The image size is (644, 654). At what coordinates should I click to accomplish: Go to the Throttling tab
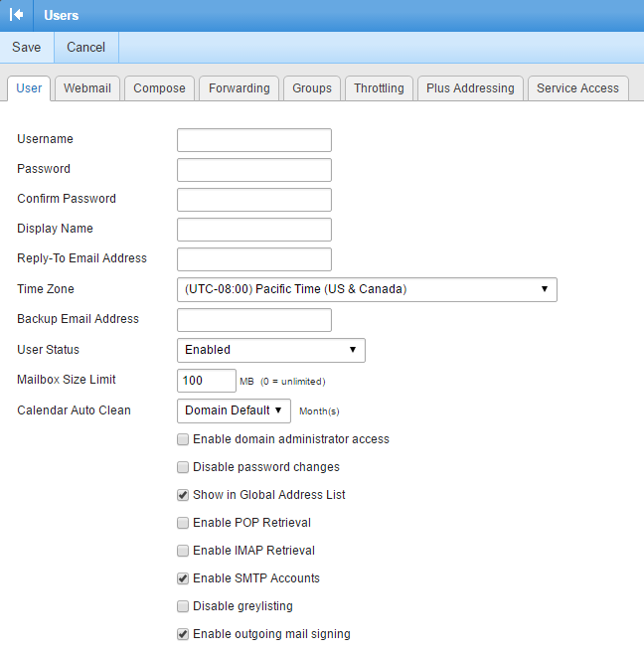[379, 88]
